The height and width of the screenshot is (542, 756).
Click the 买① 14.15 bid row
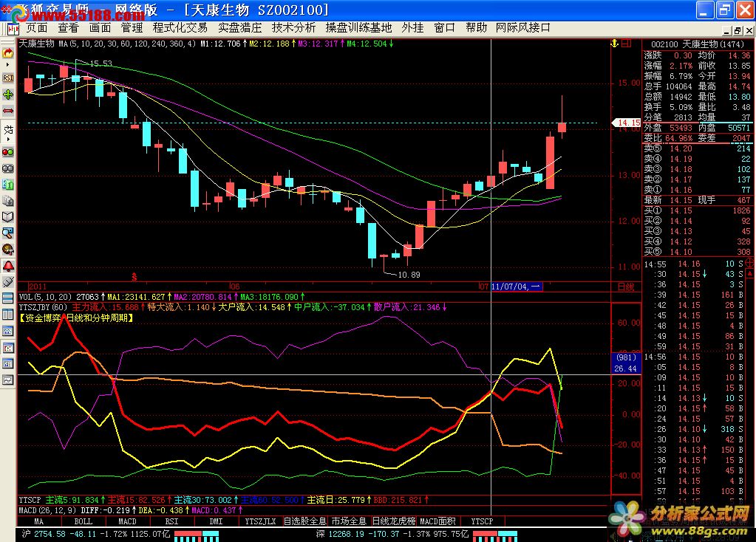click(x=698, y=210)
